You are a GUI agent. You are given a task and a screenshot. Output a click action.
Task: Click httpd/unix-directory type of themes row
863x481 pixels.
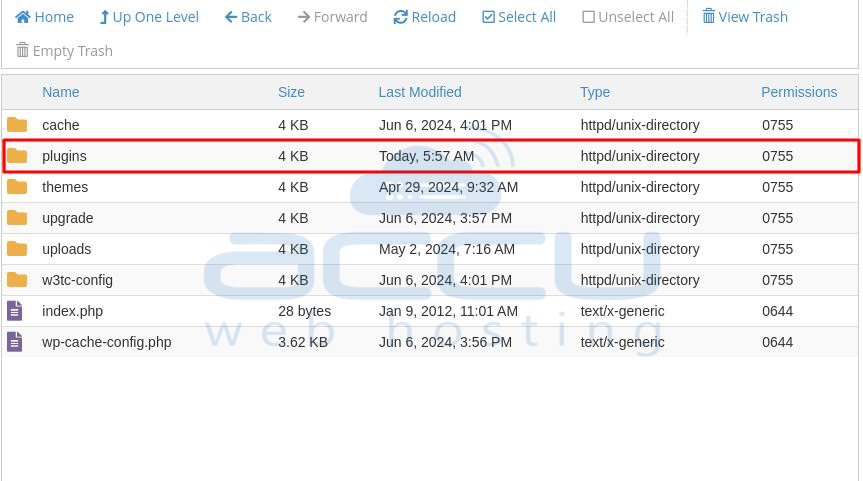(x=640, y=187)
